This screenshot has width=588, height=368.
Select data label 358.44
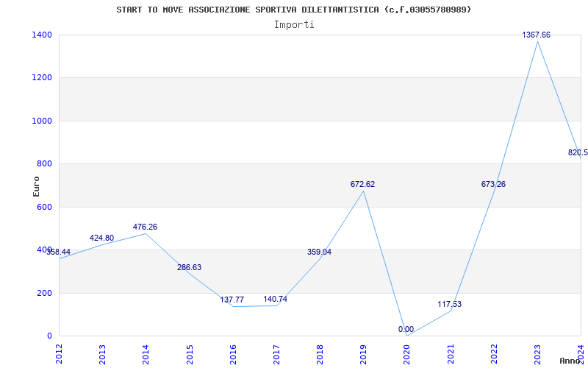click(x=59, y=252)
